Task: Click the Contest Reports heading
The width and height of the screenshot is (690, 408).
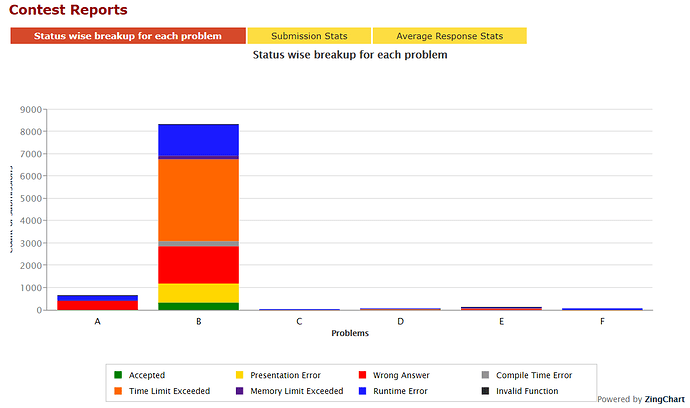Action: click(x=68, y=10)
